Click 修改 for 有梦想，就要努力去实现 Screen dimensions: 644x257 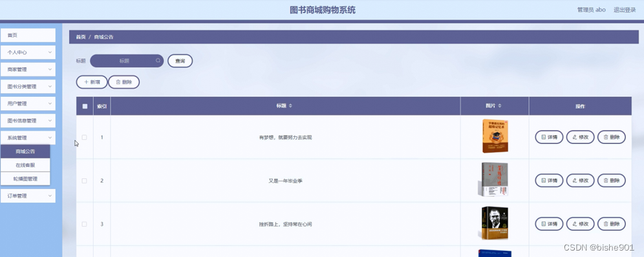[x=581, y=138]
